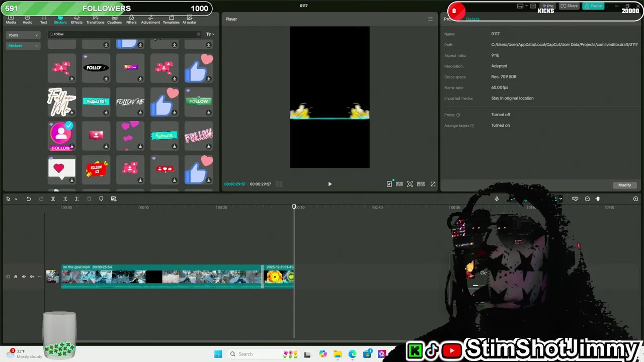The image size is (644, 362).
Task: Mute the main video track audio
Action: pyautogui.click(x=32, y=277)
